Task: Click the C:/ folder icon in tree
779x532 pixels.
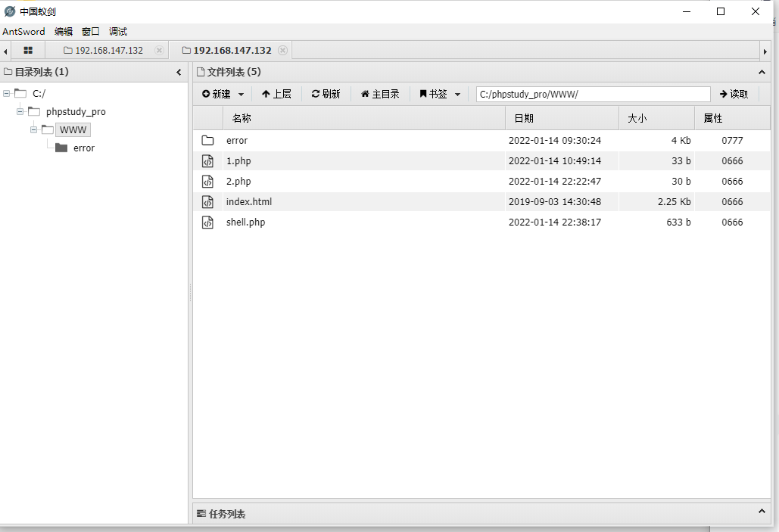Action: tap(20, 93)
